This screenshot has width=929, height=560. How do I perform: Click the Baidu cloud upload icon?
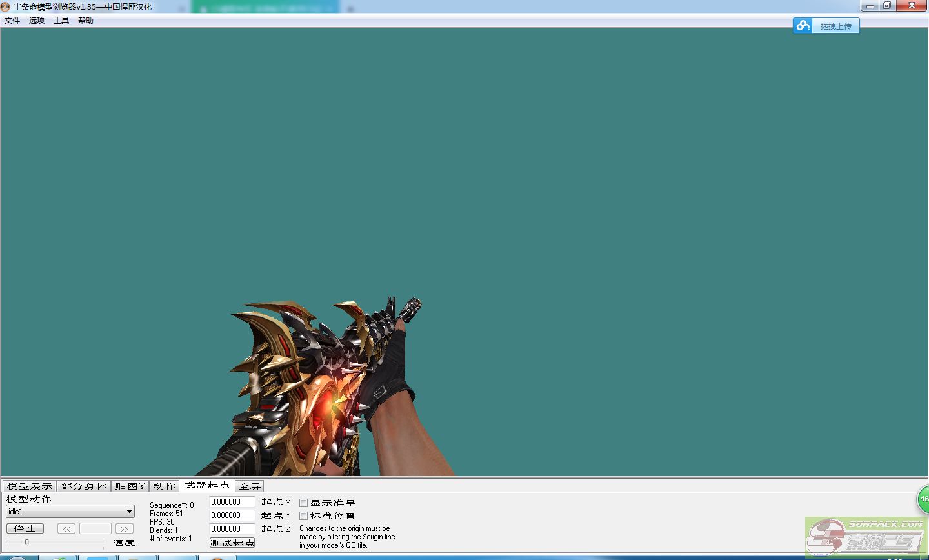[803, 26]
